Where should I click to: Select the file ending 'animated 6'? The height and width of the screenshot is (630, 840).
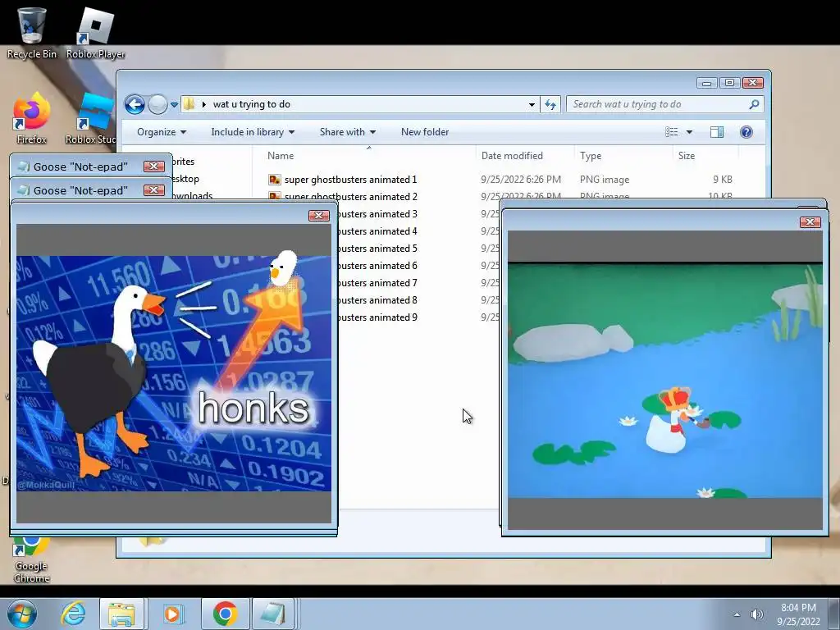point(377,266)
